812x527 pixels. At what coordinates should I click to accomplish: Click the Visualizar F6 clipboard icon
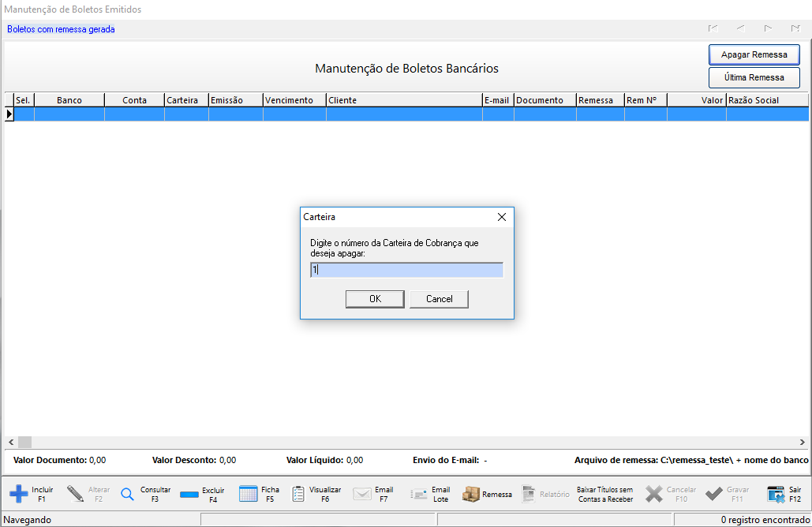pos(298,494)
